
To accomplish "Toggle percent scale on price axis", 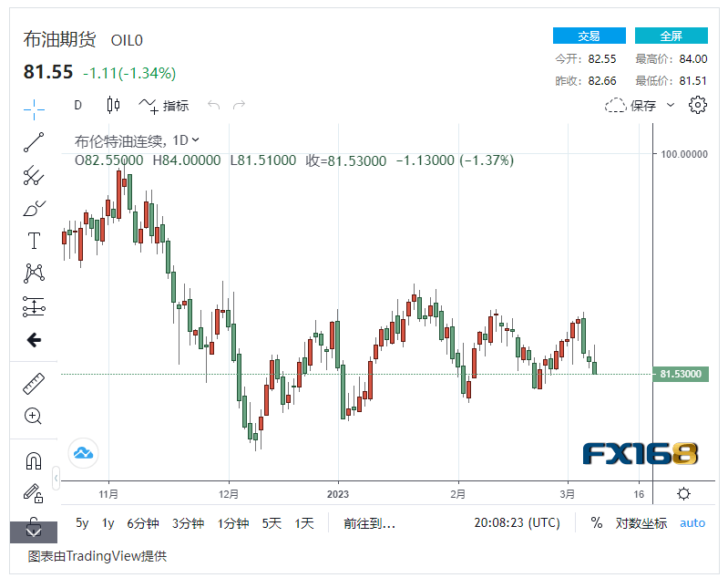I will coord(597,523).
